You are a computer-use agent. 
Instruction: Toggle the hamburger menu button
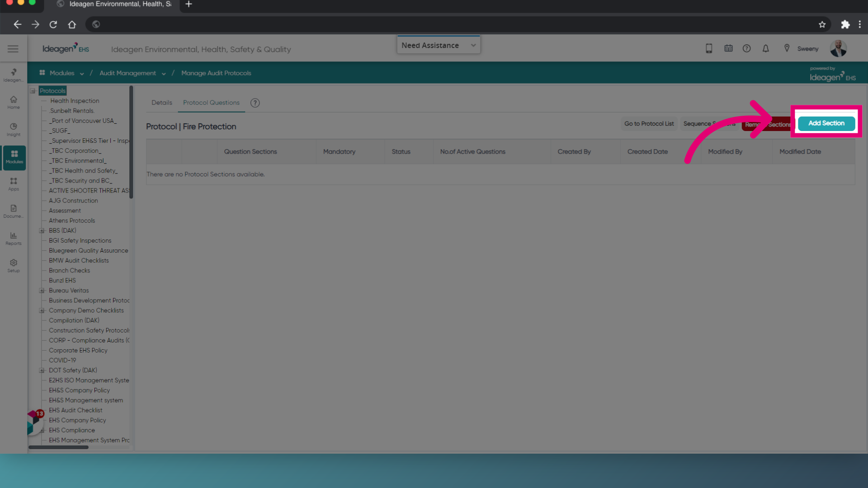pos(13,49)
